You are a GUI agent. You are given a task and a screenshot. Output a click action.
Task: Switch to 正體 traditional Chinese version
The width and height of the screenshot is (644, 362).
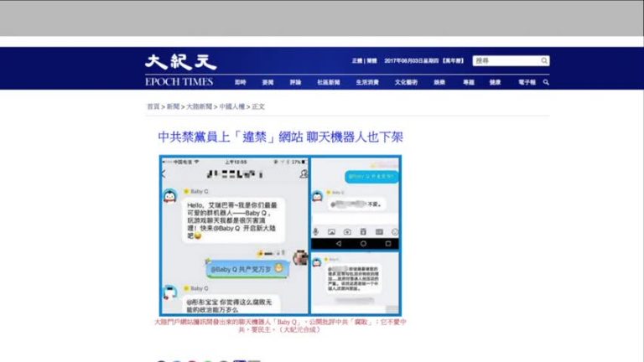pyautogui.click(x=357, y=60)
